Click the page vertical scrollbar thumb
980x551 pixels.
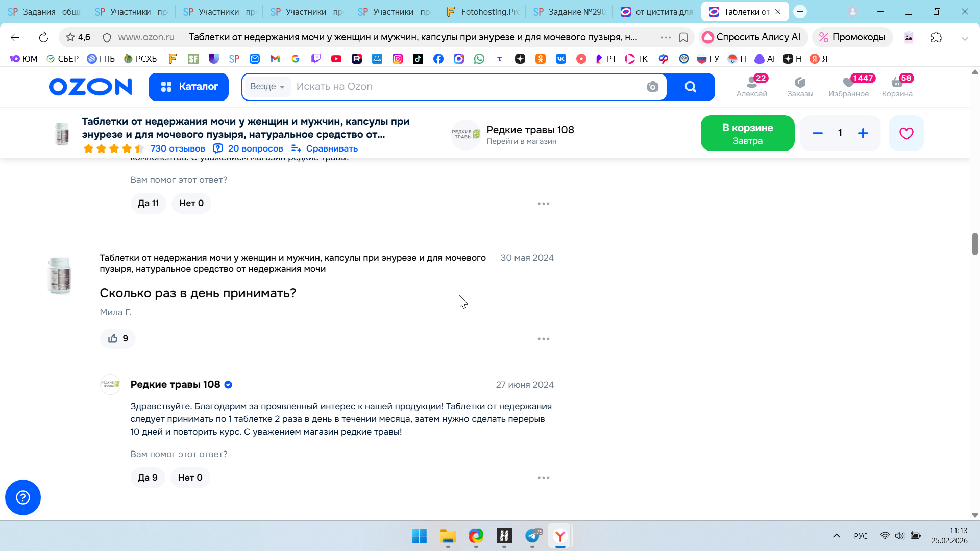tap(974, 243)
